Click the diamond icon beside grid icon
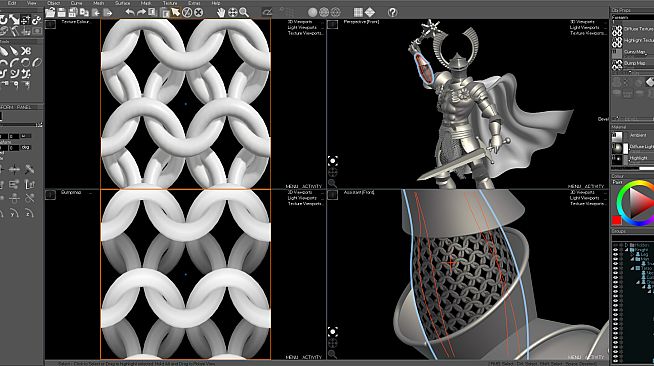654x366 pixels. point(370,13)
